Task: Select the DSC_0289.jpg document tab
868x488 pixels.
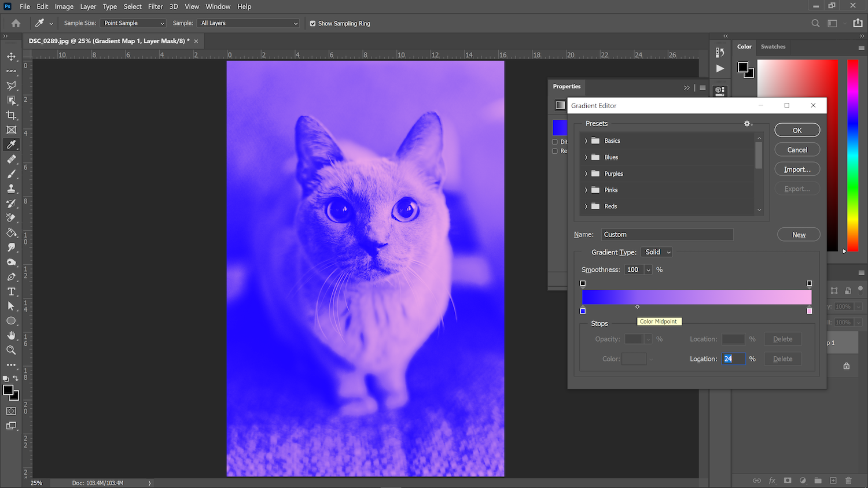Action: pos(109,41)
